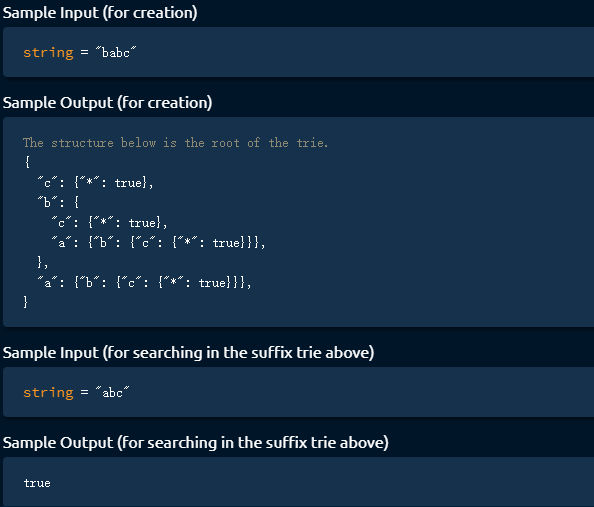Click the "b": { line in the trie output
The image size is (594, 507).
coord(58,202)
